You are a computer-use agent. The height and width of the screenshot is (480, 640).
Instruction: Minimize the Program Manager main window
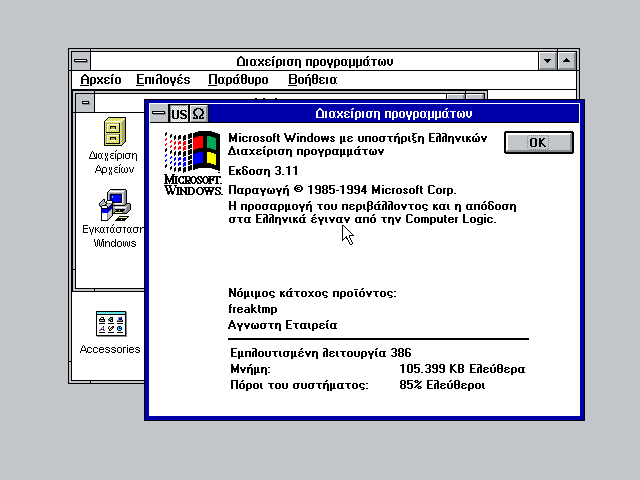[x=547, y=61]
